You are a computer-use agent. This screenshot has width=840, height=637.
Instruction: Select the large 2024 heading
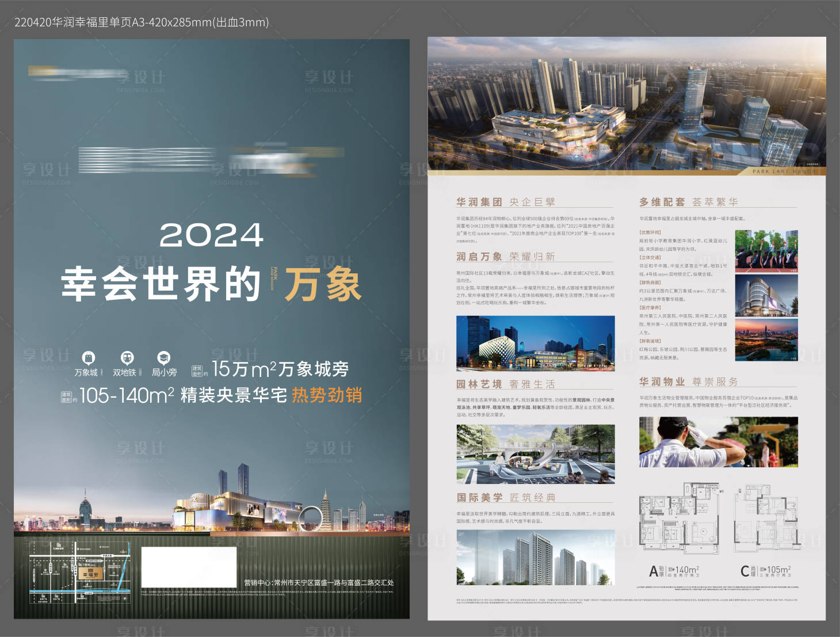click(x=211, y=235)
